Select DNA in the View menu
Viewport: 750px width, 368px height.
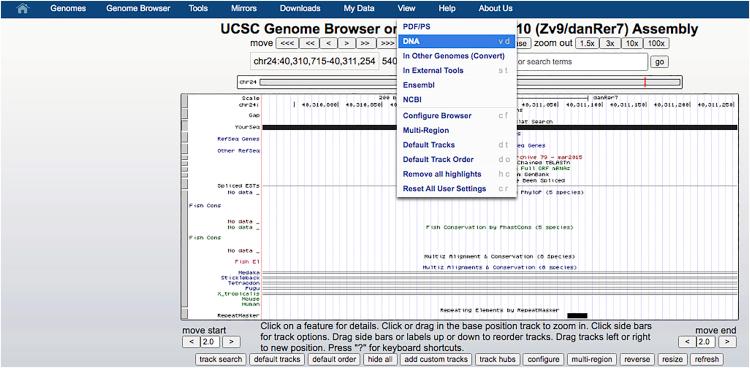click(456, 41)
